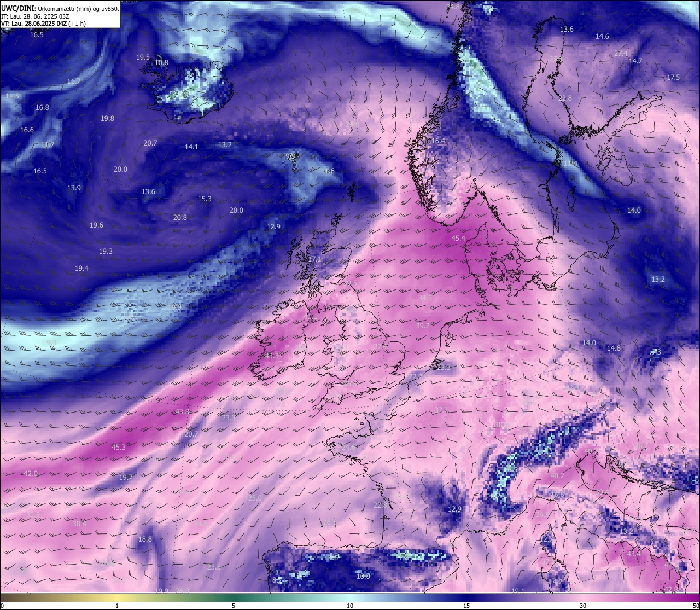Click the 45.3 value over the Atlantic
The width and height of the screenshot is (700, 610).
click(119, 448)
